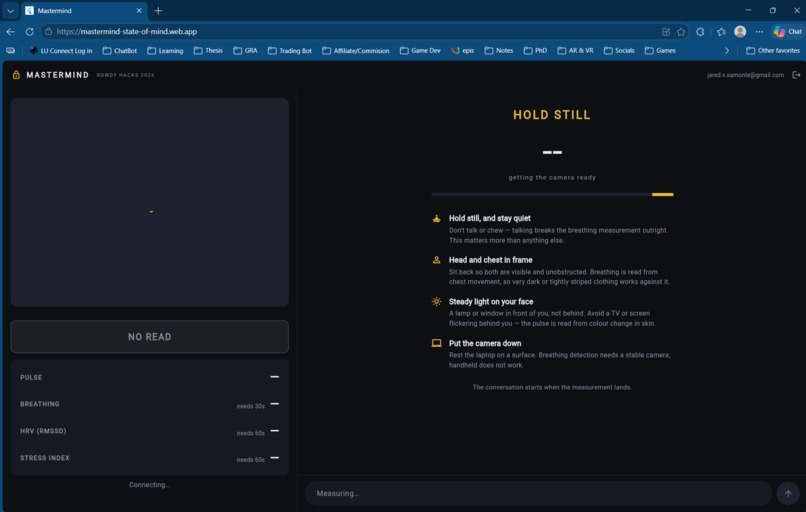Click the Mastermind padlock logo icon
The height and width of the screenshot is (512, 806).
(x=16, y=75)
